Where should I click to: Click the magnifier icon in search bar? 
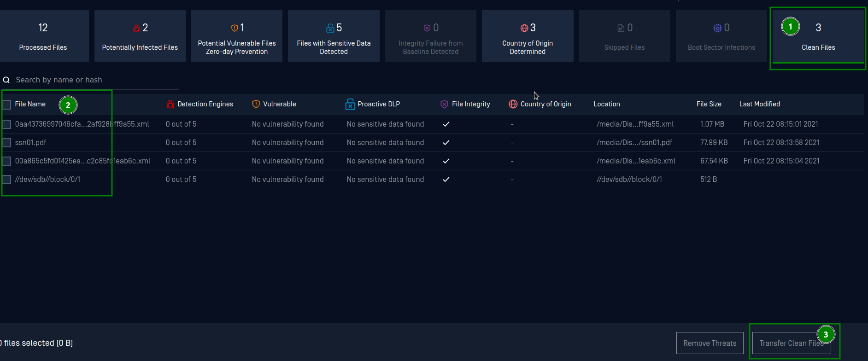point(6,80)
